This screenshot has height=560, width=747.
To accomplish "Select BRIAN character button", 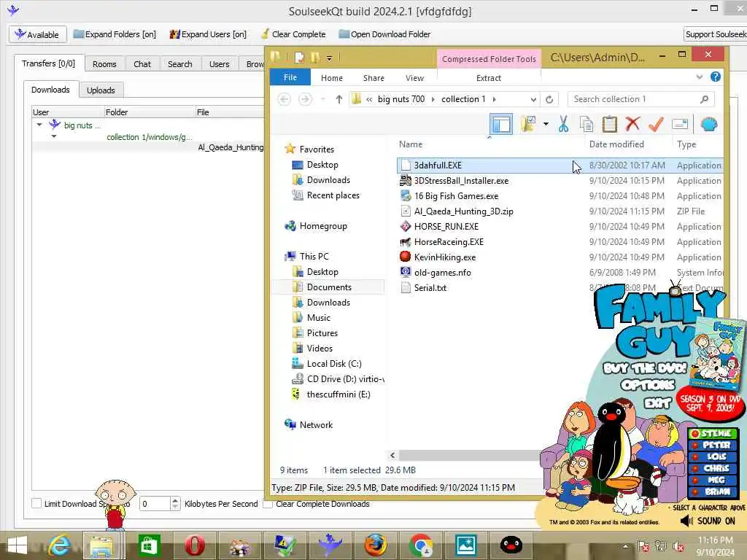I will click(x=713, y=491).
